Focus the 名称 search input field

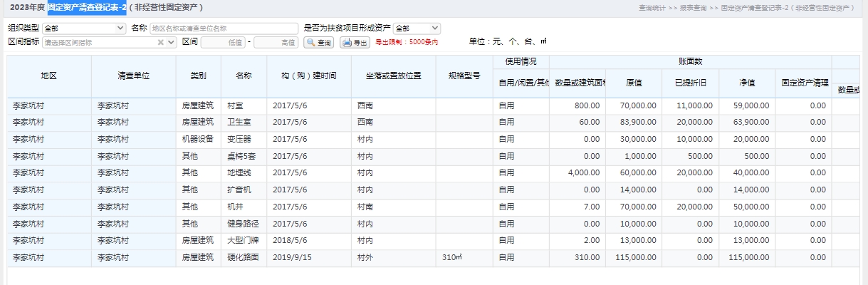tap(224, 28)
